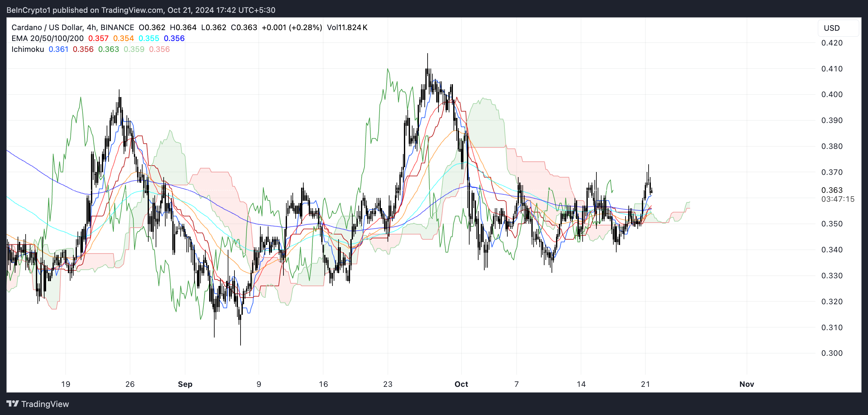Select the Oct date marker on time axis
Screen dimensions: 868x415
(461, 384)
